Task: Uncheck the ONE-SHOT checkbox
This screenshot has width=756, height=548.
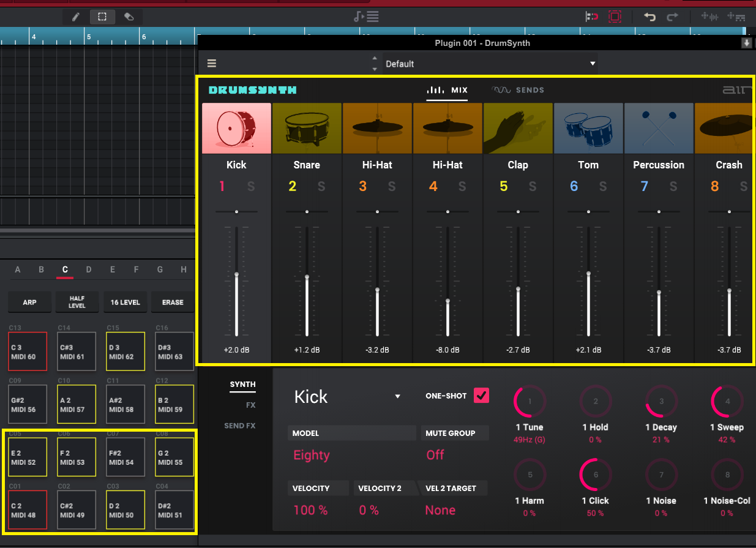Action: (x=481, y=396)
